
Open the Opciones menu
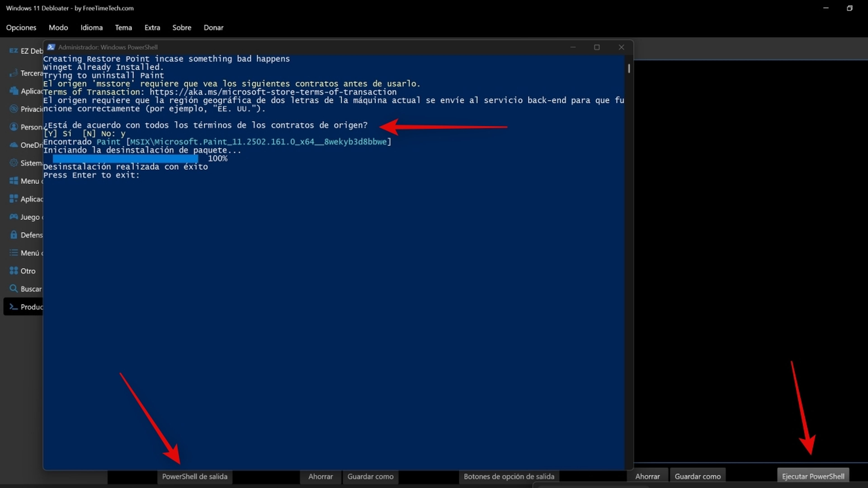(x=21, y=28)
